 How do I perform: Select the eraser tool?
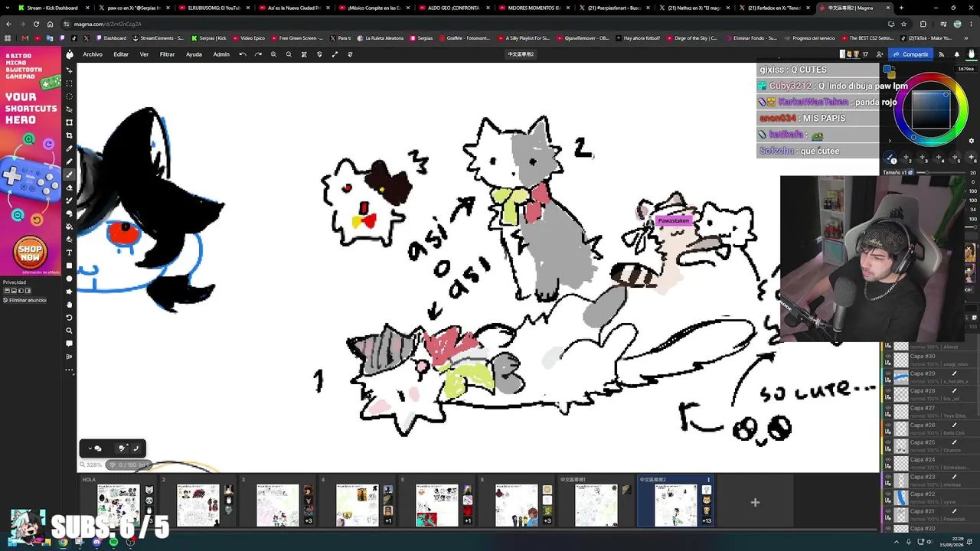(x=69, y=187)
